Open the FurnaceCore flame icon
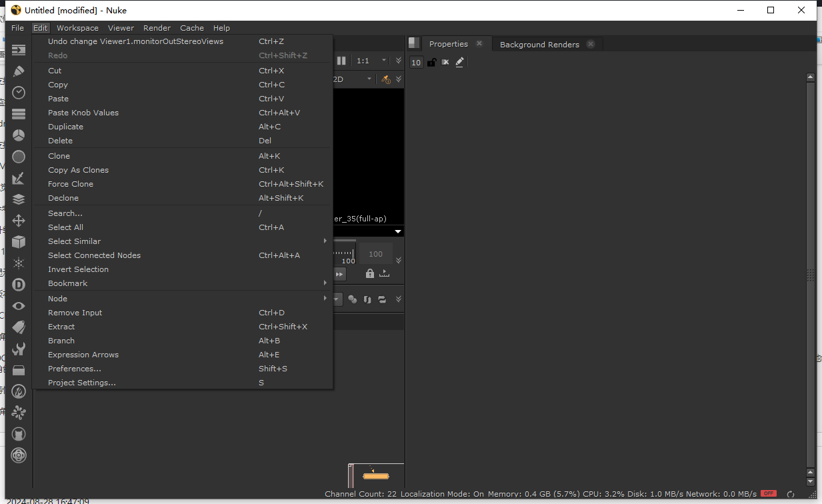 pos(19,391)
